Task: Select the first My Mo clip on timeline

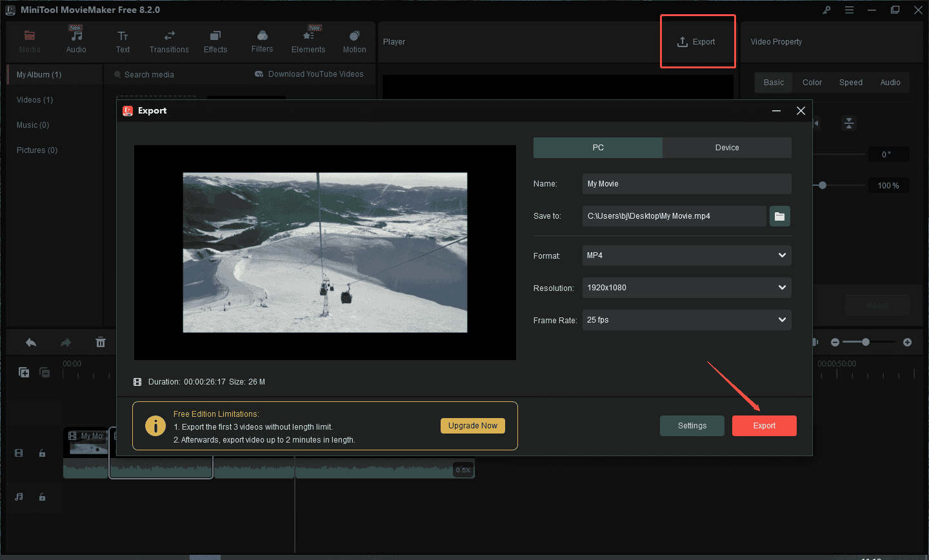Action: [x=86, y=453]
